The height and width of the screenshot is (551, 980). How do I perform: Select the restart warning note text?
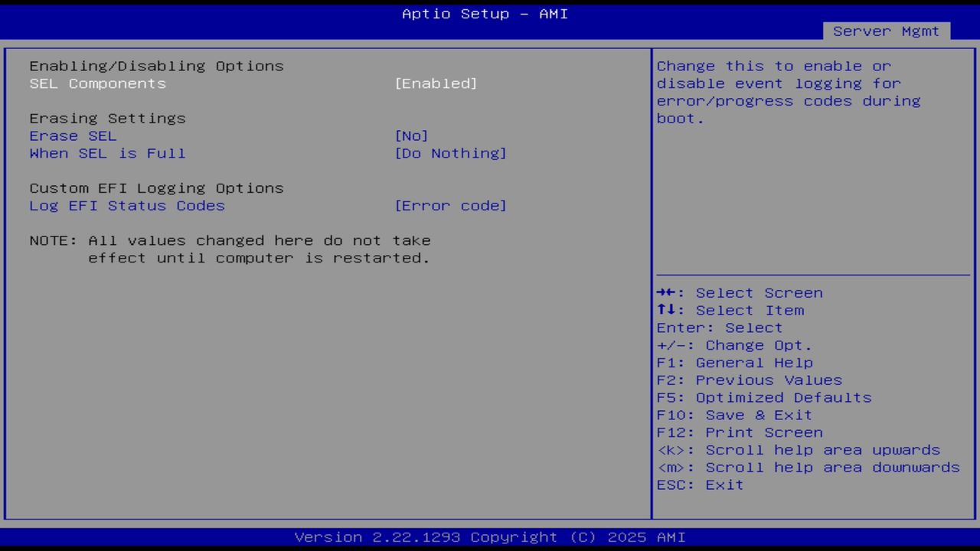point(230,249)
